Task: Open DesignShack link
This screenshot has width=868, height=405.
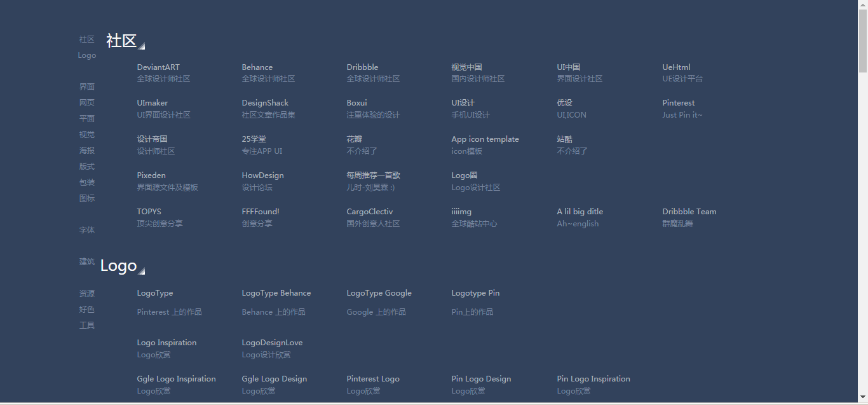Action: click(265, 103)
